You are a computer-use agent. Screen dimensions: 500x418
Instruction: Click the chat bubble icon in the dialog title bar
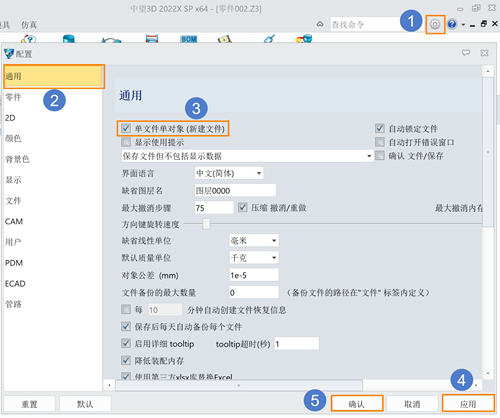pyautogui.click(x=466, y=53)
